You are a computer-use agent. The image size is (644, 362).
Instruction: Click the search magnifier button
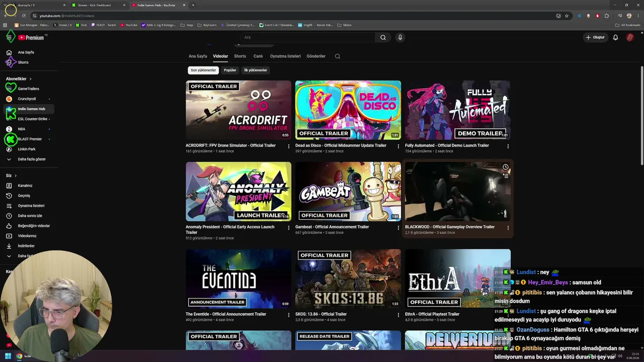tap(383, 37)
